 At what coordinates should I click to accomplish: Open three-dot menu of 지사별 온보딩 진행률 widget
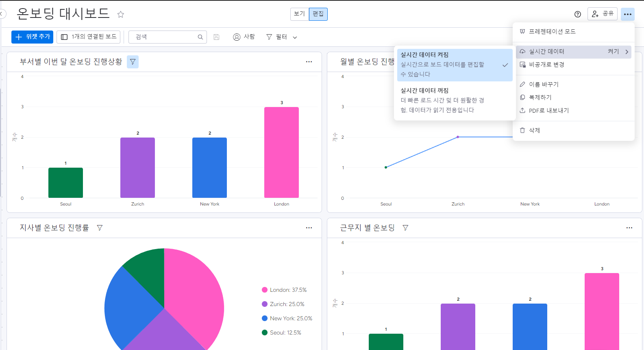click(309, 228)
